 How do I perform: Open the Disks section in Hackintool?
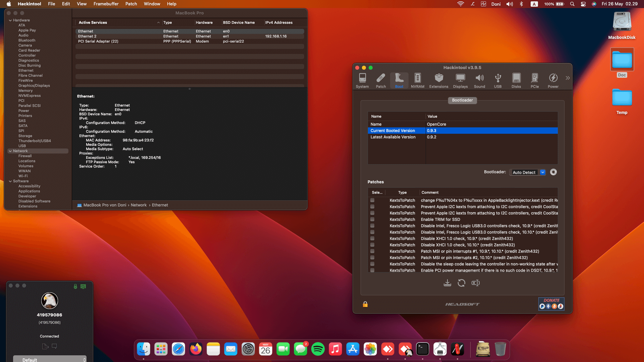(516, 81)
